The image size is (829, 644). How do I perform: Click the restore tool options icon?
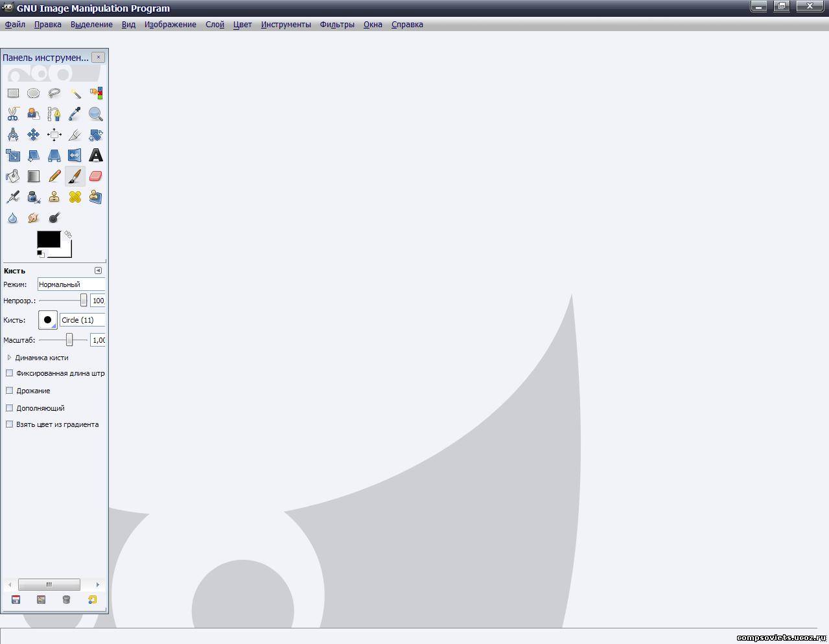point(41,600)
